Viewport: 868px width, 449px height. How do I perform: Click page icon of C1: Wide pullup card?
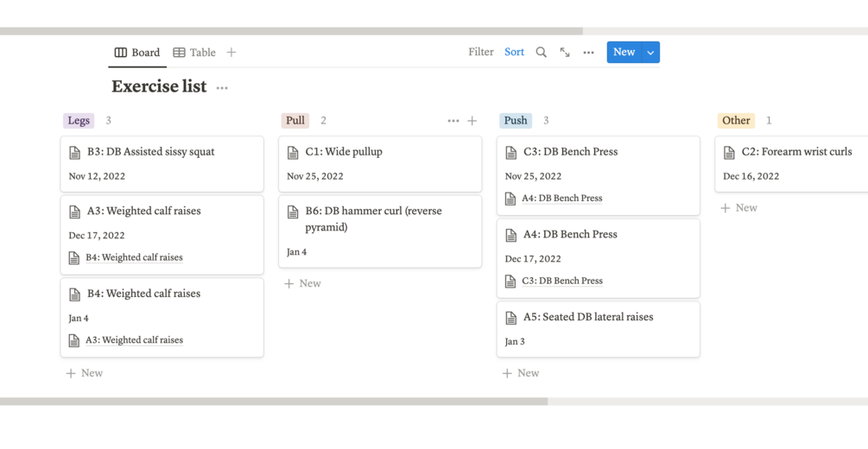point(294,152)
